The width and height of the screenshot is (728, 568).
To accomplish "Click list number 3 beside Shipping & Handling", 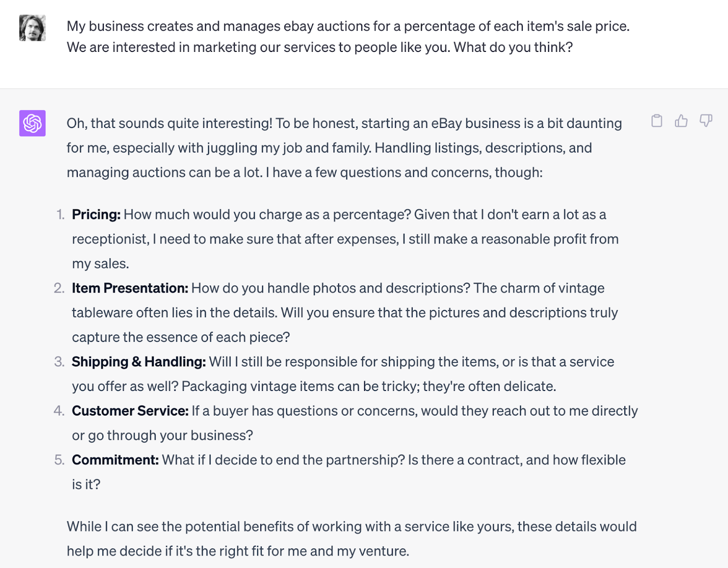I will click(x=59, y=362).
